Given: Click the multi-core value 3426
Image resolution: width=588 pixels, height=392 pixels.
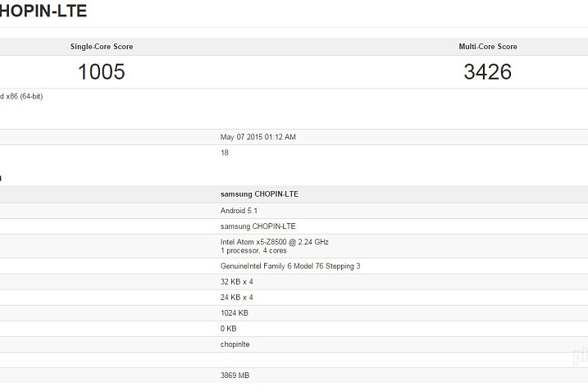Looking at the screenshot, I should pos(487,71).
